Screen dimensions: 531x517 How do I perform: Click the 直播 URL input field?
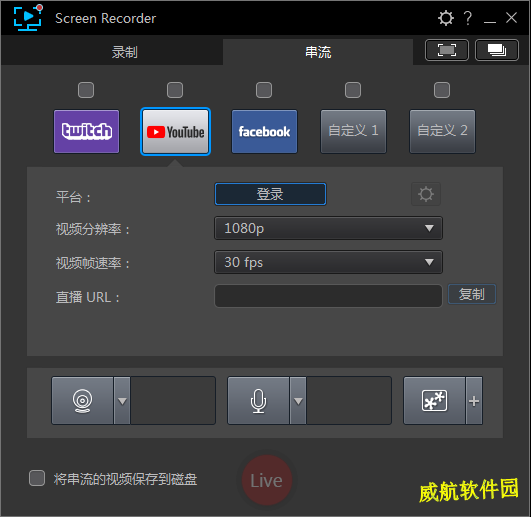click(328, 296)
